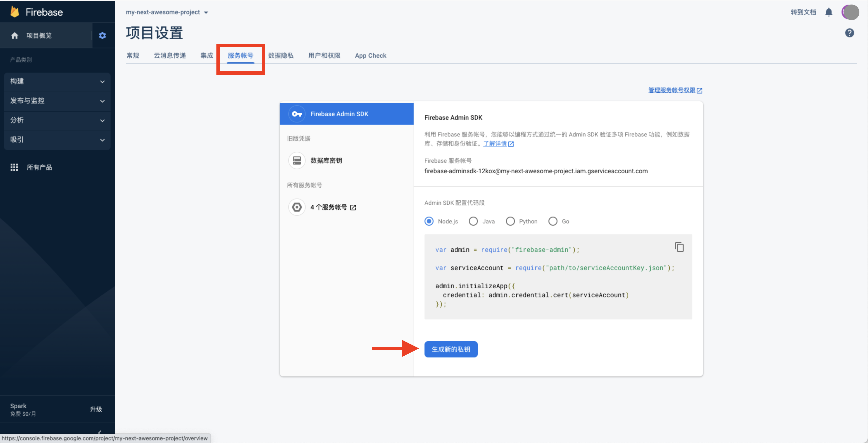
Task: Click the database secrets icon
Action: tap(296, 160)
